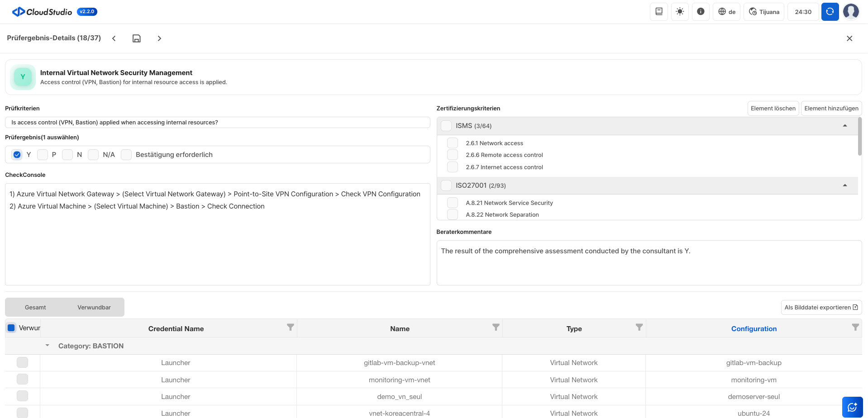This screenshot has width=868, height=418.
Task: Switch to the Gesamt tab
Action: pyautogui.click(x=35, y=307)
